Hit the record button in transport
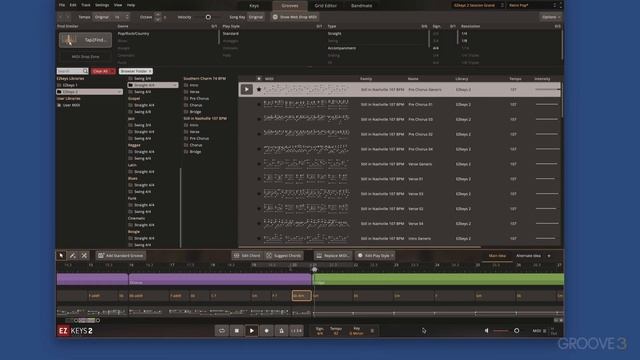Image resolution: width=640 pixels, height=360 pixels. tap(267, 331)
